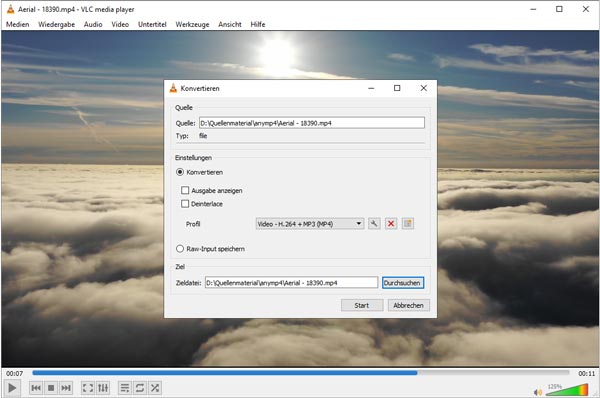Select the Konvertieren radio option

click(199, 172)
